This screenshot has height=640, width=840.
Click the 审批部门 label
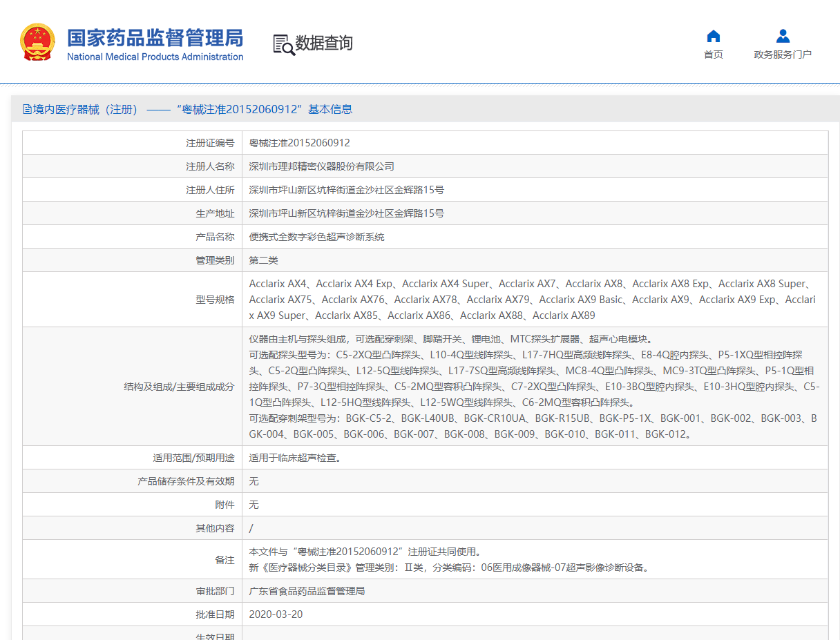click(215, 591)
